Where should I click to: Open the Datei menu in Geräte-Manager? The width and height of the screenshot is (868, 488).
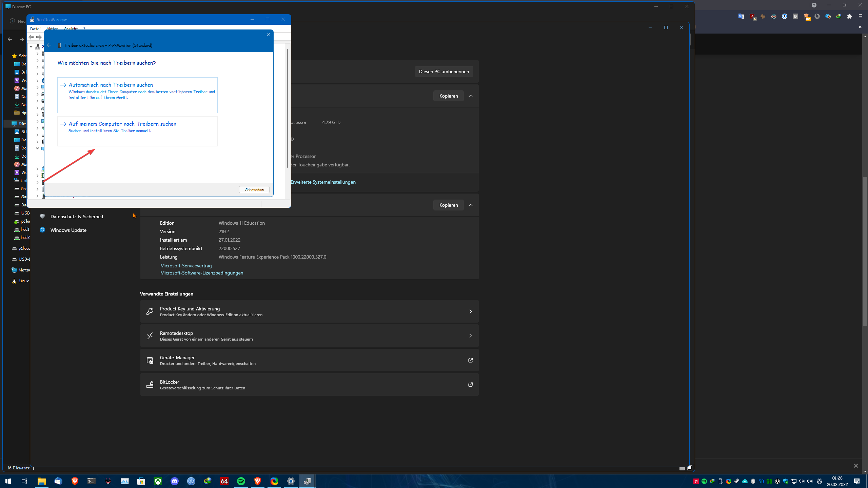tap(35, 28)
